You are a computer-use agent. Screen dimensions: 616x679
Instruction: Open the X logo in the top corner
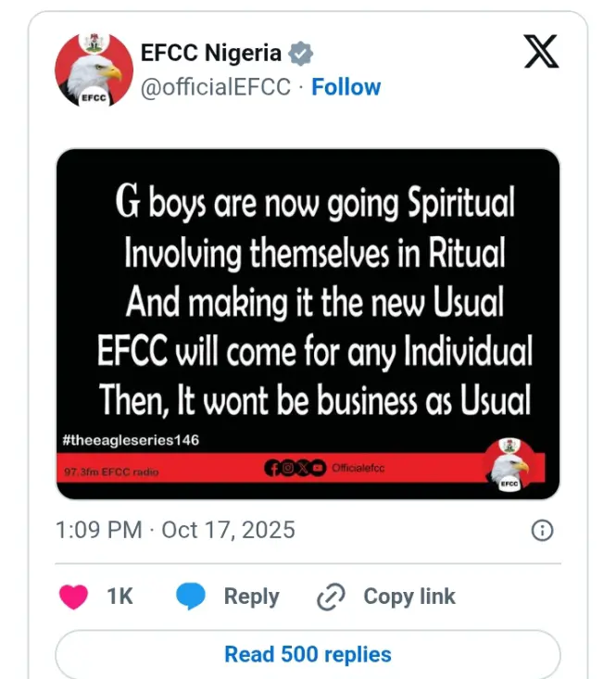tap(541, 51)
